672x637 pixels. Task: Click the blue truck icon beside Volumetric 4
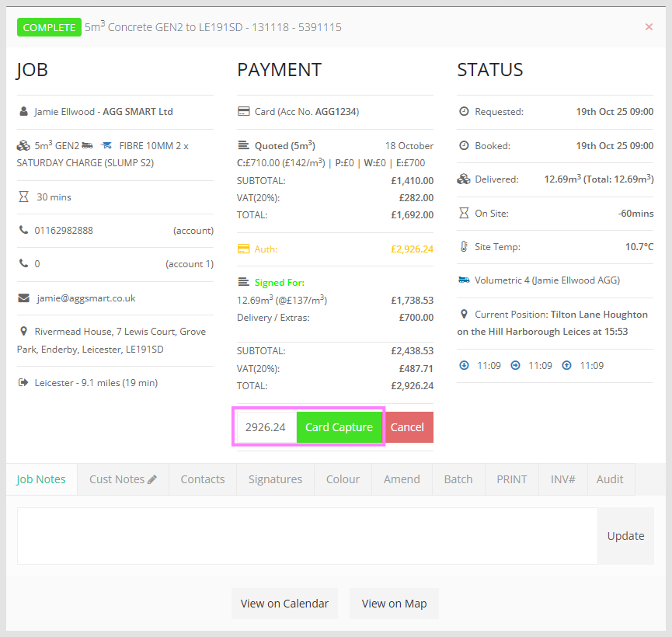pos(464,280)
